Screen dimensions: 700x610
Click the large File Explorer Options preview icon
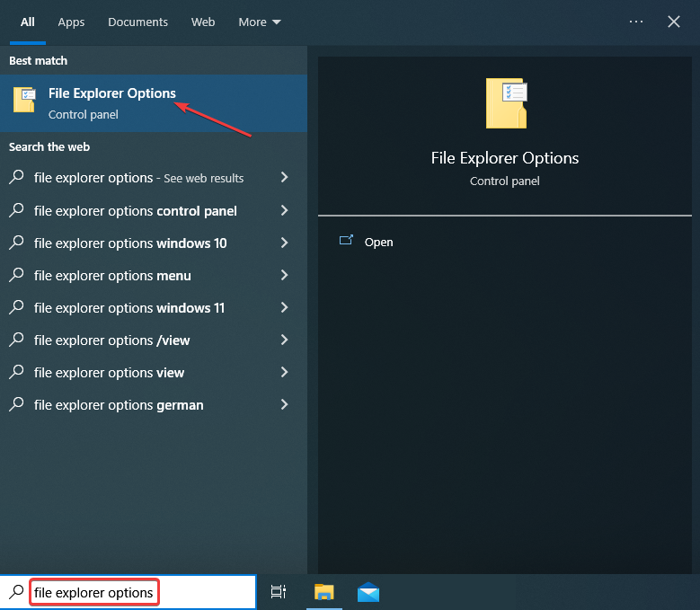505,103
